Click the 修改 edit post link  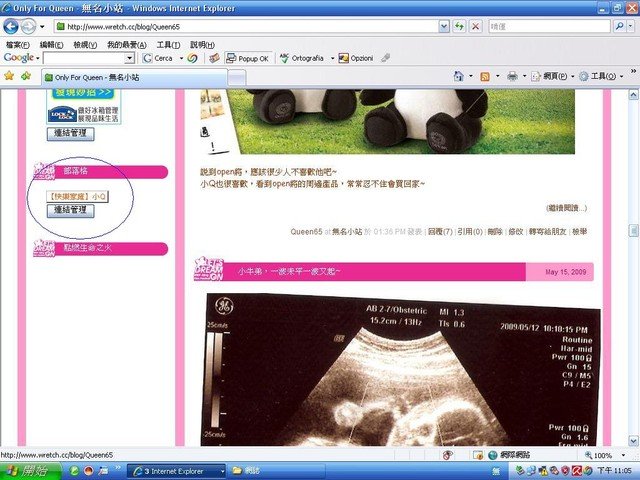(x=516, y=231)
